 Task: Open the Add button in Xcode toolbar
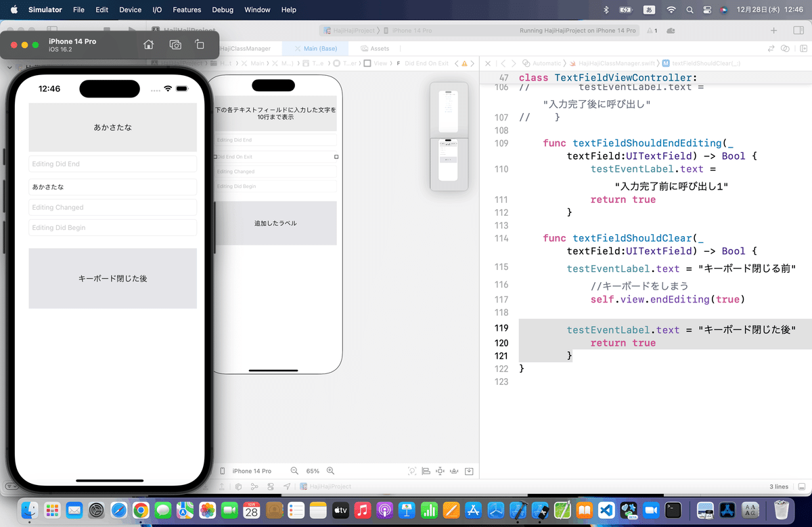[x=774, y=30]
